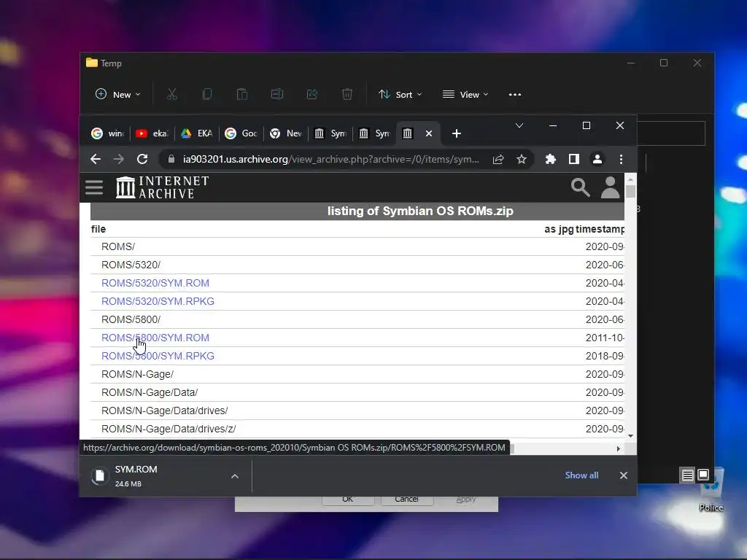This screenshot has width=747, height=560.
Task: Click the 'file' column header
Action: click(x=98, y=229)
